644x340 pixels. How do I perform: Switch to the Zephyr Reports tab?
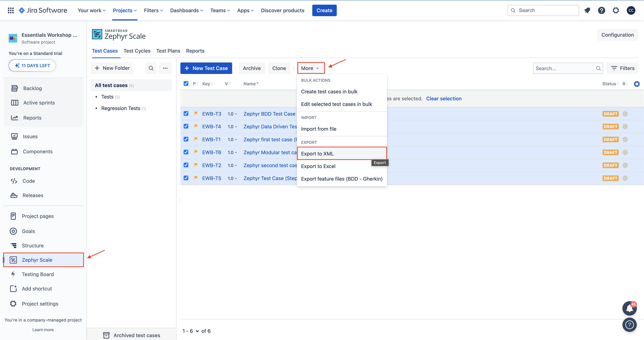point(195,51)
